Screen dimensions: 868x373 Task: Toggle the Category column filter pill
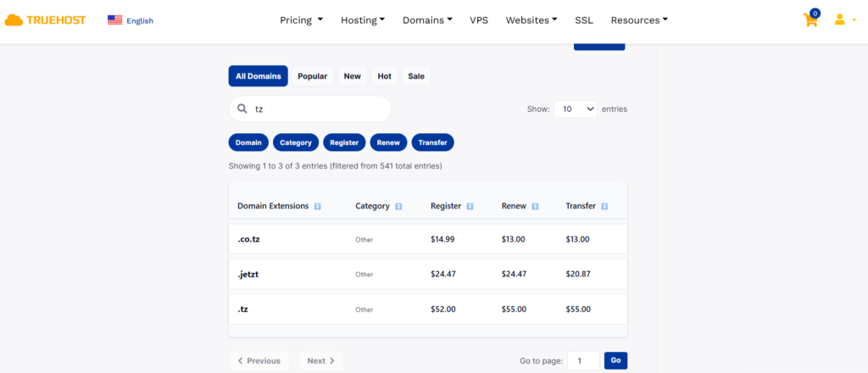click(x=296, y=142)
